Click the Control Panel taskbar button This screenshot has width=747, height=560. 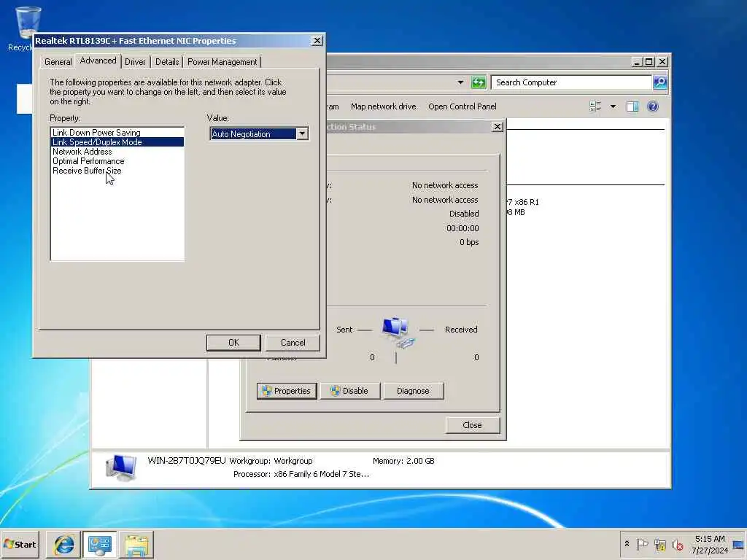99,544
